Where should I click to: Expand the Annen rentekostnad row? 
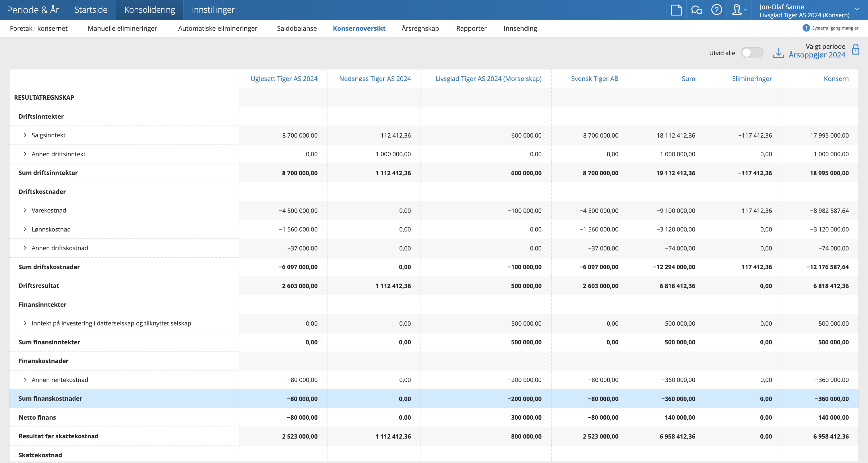(x=25, y=380)
